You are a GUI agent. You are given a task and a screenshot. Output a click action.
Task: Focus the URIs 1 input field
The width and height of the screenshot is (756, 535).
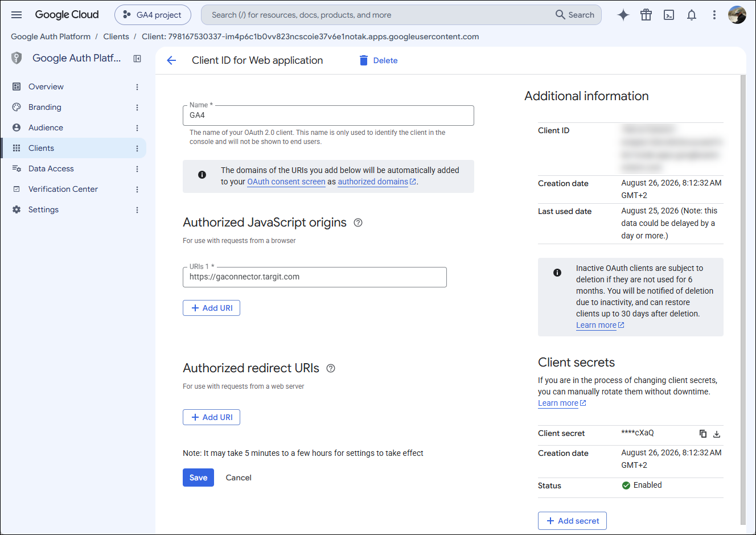(315, 277)
